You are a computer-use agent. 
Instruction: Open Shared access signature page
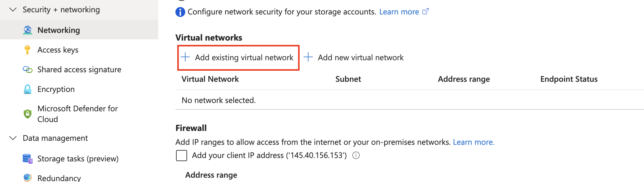[x=79, y=69]
